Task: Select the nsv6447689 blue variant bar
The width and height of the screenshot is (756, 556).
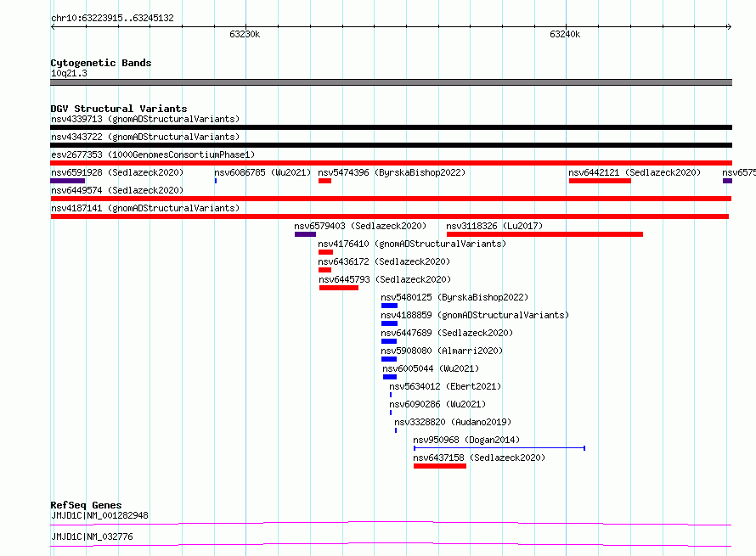Action: coord(389,341)
